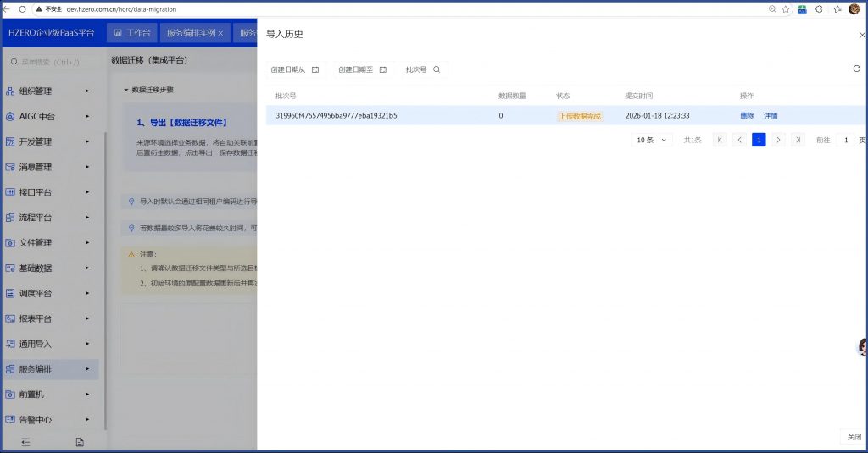Expand the 服务编排 sidebar menu
This screenshot has height=453, width=868.
[51, 369]
